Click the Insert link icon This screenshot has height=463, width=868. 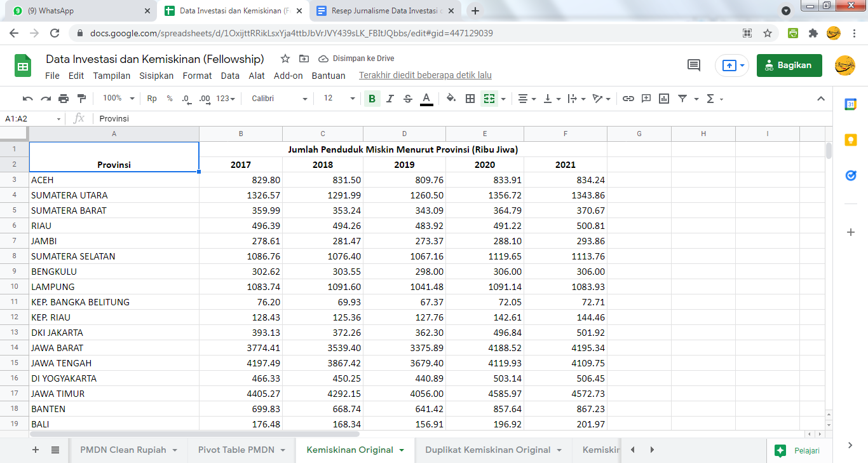(x=628, y=99)
